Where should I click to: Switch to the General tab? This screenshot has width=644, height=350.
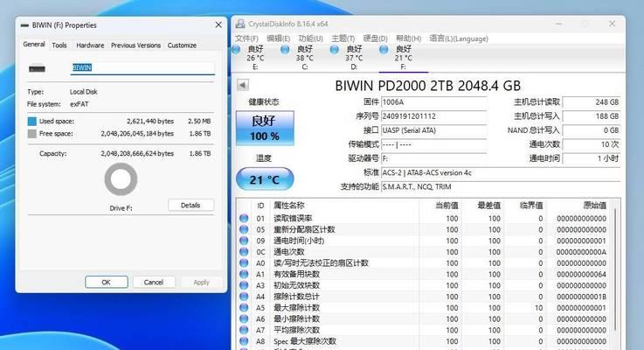coord(34,44)
